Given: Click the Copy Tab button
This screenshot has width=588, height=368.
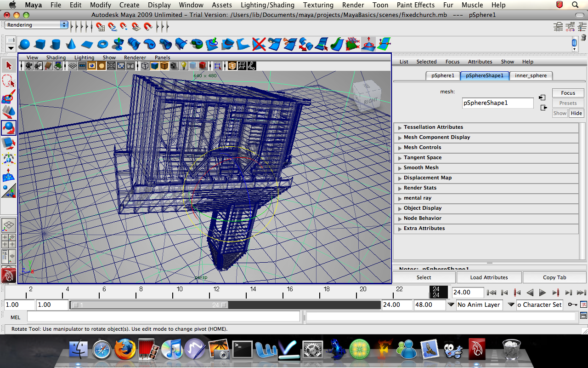Looking at the screenshot, I should 554,277.
